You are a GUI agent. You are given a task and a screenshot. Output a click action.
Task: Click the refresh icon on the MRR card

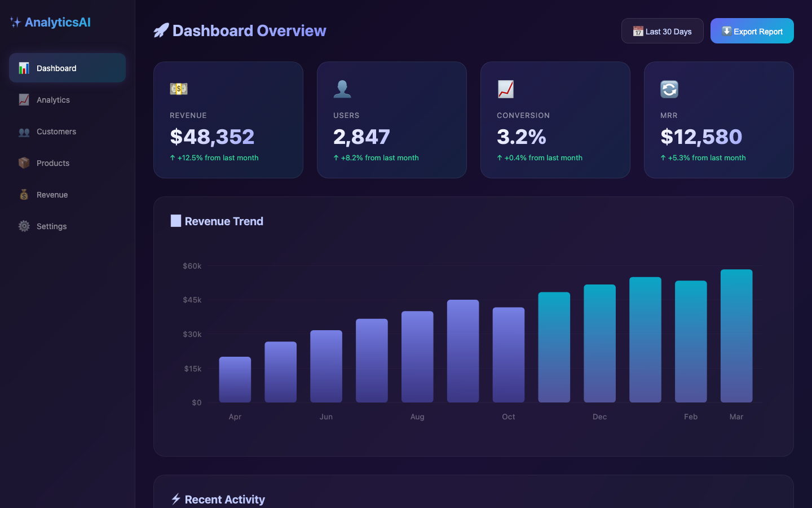point(669,89)
